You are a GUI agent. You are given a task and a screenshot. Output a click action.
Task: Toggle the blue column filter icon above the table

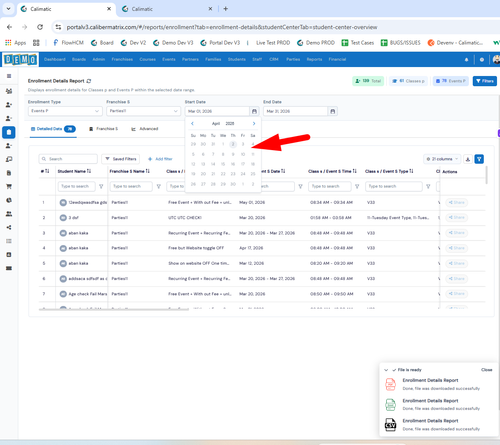479,159
